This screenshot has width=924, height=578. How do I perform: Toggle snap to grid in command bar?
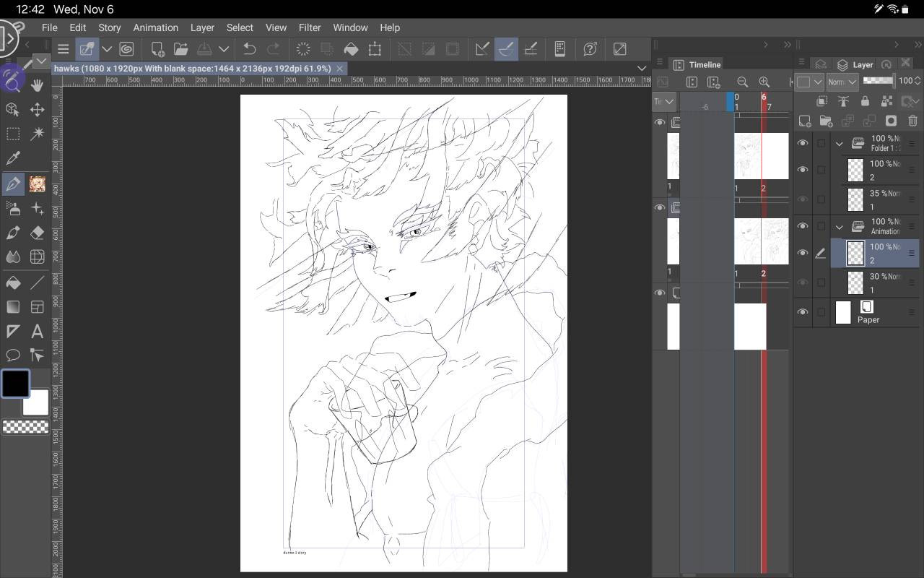[x=531, y=49]
